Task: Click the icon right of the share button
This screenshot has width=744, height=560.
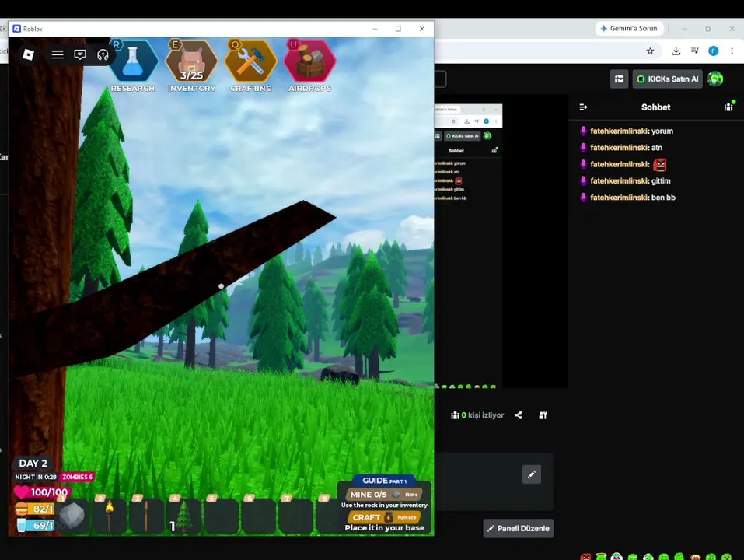Action: [x=543, y=415]
